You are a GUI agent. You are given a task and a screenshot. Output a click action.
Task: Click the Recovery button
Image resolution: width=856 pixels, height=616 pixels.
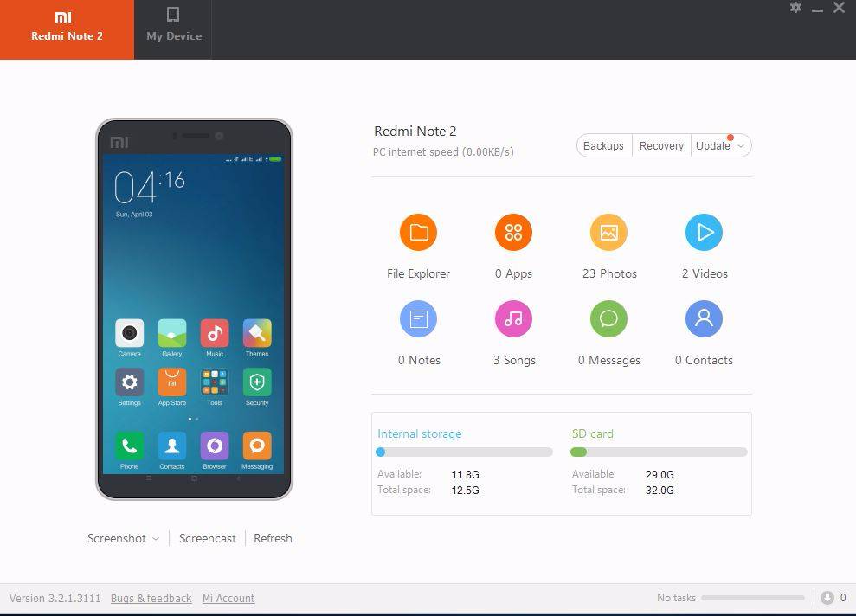click(661, 146)
